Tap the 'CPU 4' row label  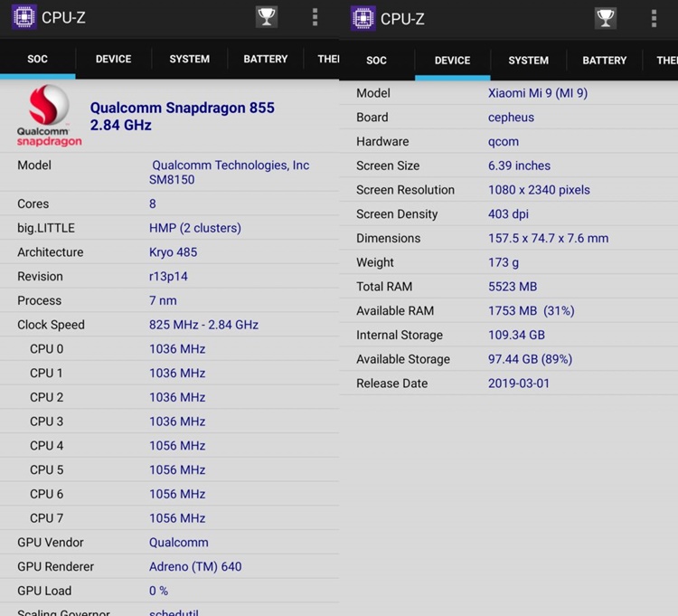pos(47,446)
